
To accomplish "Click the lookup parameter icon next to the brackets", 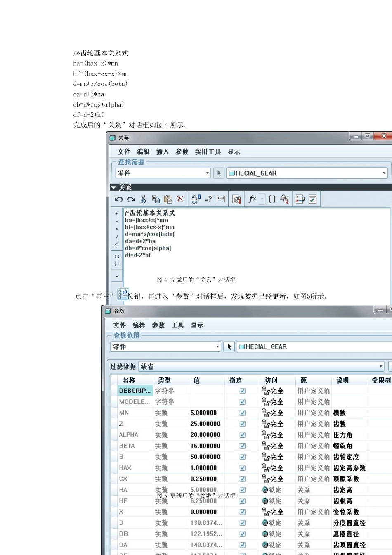I will pyautogui.click(x=284, y=199).
